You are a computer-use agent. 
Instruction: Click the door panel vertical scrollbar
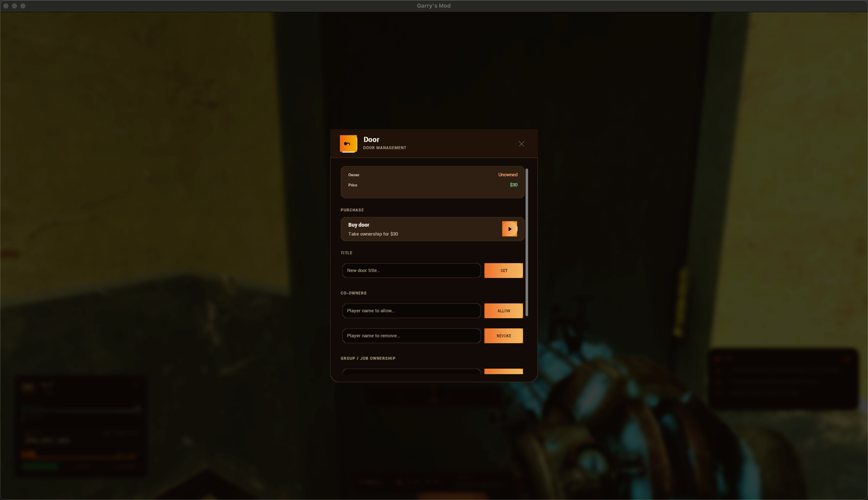tap(526, 242)
